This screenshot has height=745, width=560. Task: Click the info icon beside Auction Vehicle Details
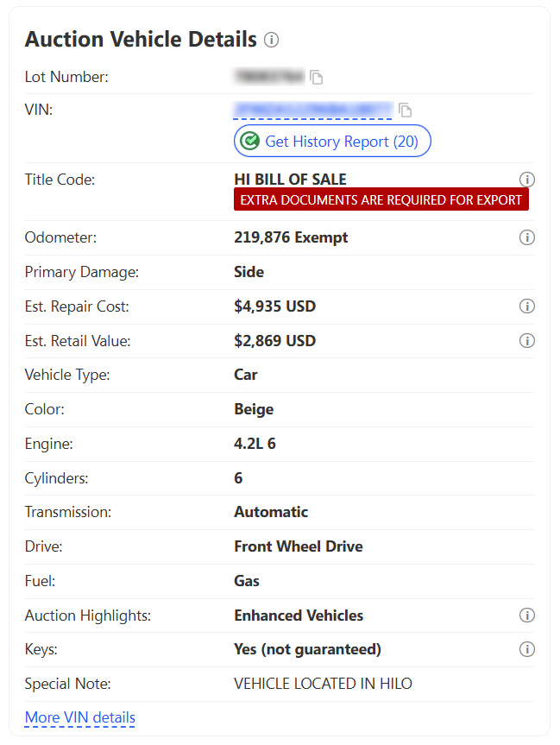[x=272, y=40]
